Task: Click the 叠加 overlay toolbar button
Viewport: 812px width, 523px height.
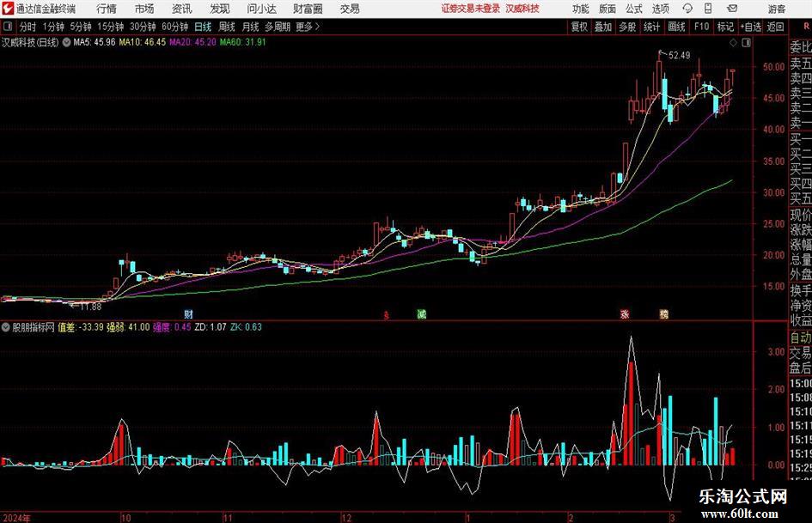Action: point(603,27)
